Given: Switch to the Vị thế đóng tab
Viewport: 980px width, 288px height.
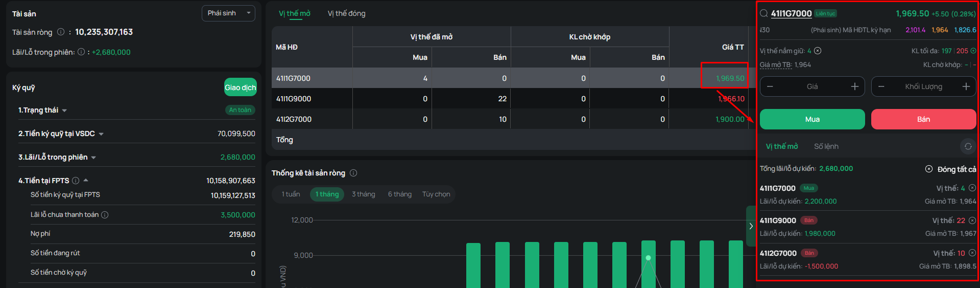Looking at the screenshot, I should 346,13.
